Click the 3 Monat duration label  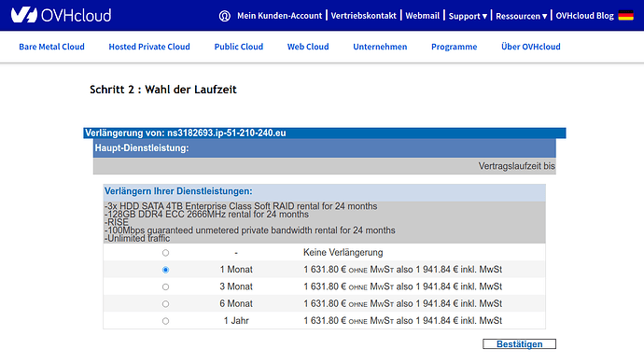point(236,286)
